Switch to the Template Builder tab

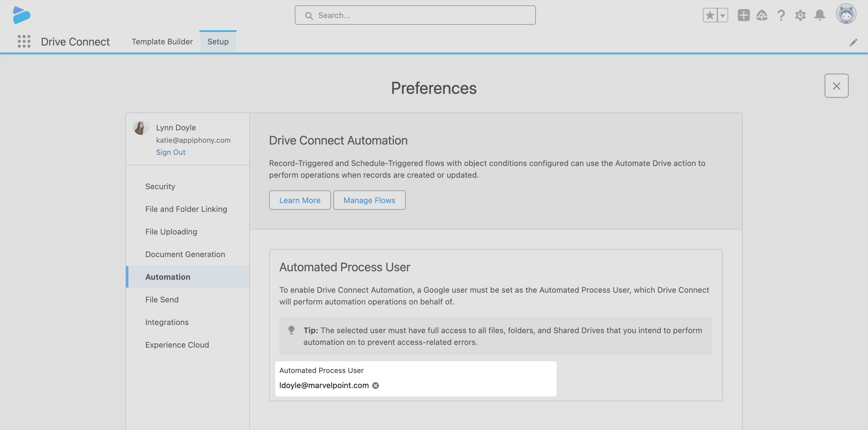coord(162,41)
